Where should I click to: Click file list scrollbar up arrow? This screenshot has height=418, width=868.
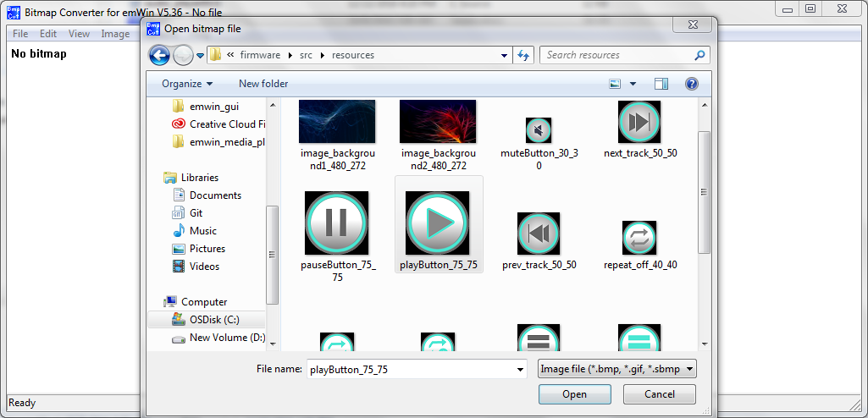pos(705,105)
